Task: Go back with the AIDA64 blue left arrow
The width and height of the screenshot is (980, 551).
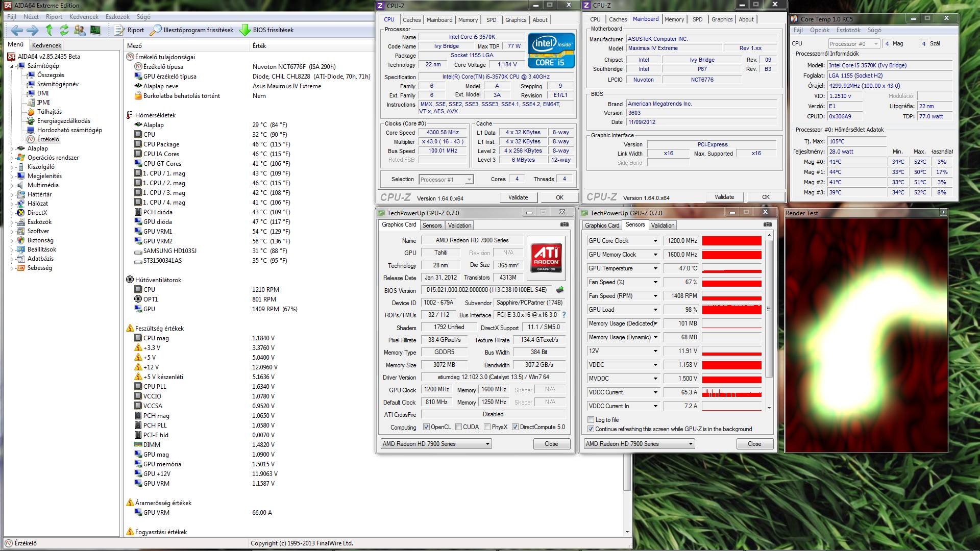Action: point(16,30)
